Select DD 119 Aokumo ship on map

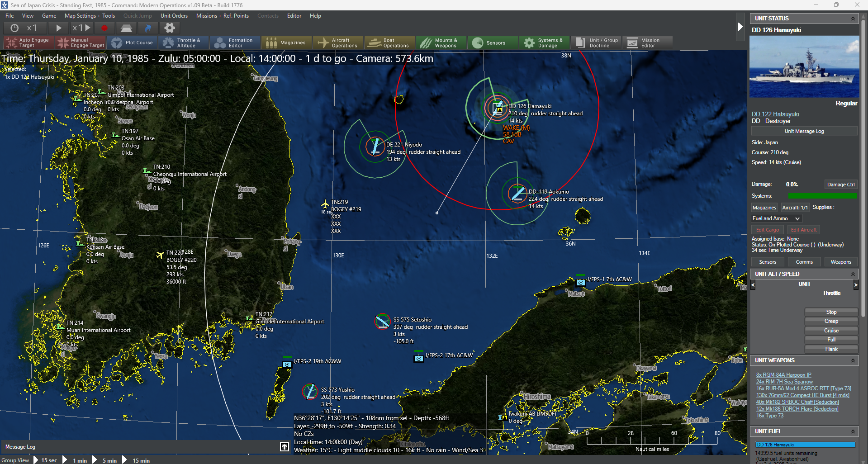517,193
